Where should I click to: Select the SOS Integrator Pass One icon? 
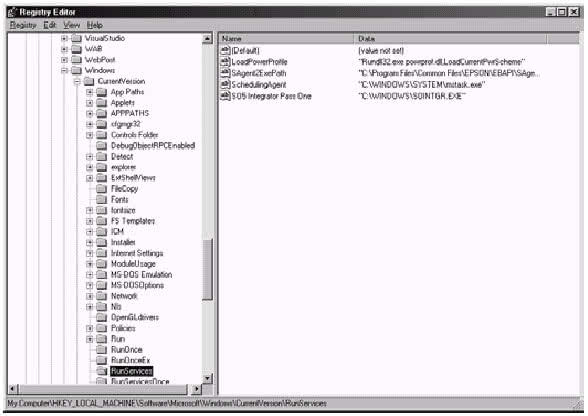(225, 96)
